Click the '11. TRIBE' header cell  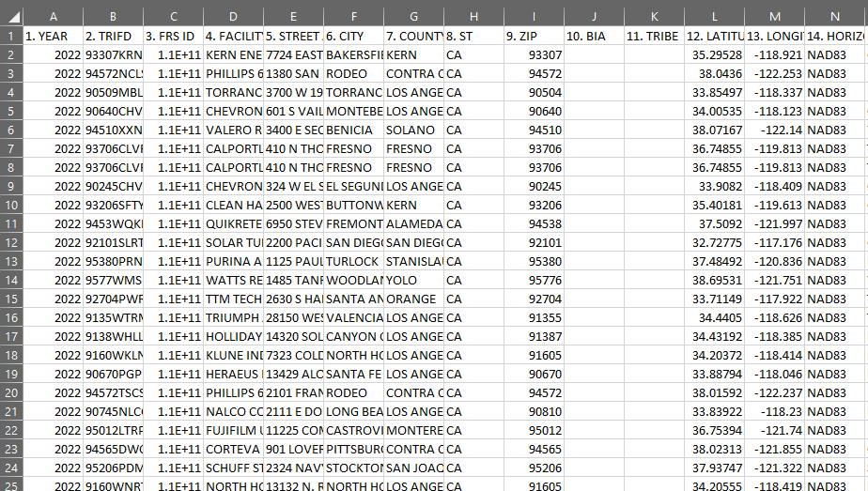(654, 36)
